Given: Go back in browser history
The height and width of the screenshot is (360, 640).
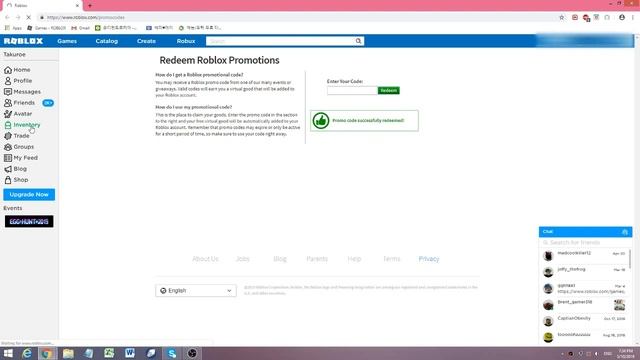Looking at the screenshot, I should tap(7, 18).
